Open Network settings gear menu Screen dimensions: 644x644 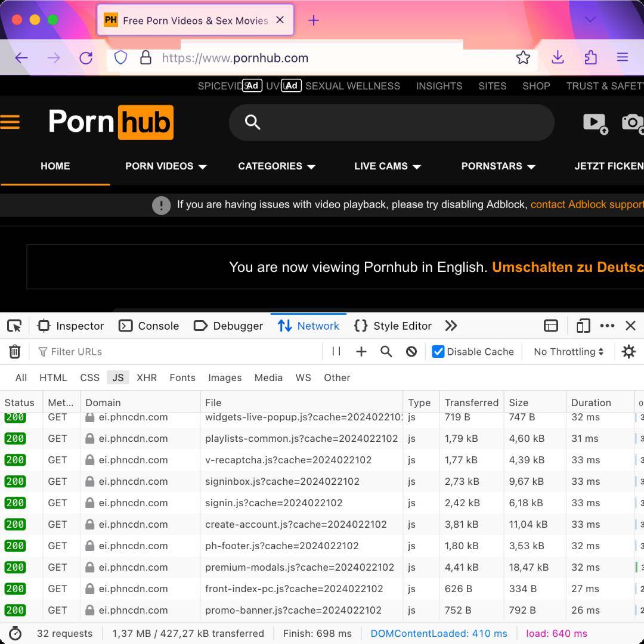point(628,352)
